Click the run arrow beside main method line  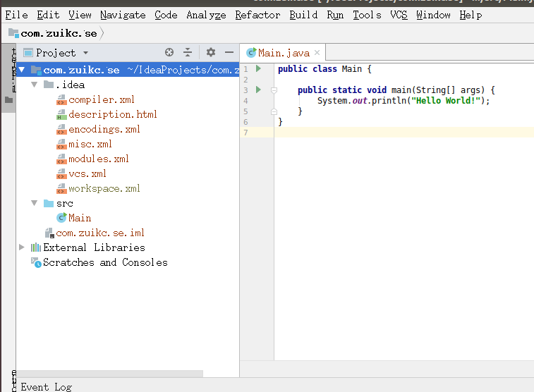[258, 90]
